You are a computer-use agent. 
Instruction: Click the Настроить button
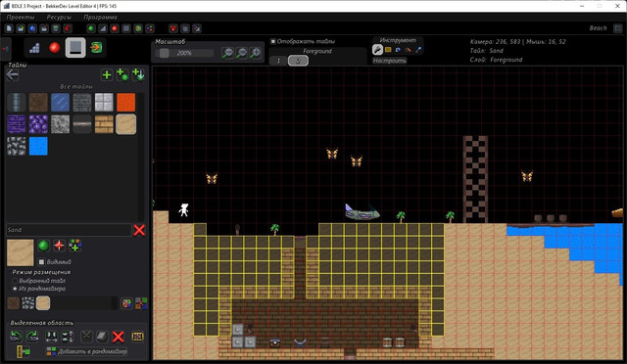[x=390, y=61]
